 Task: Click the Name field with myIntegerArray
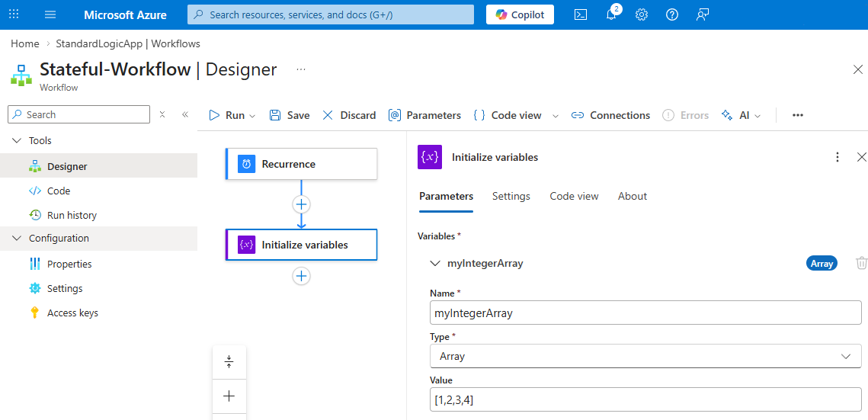(x=645, y=313)
